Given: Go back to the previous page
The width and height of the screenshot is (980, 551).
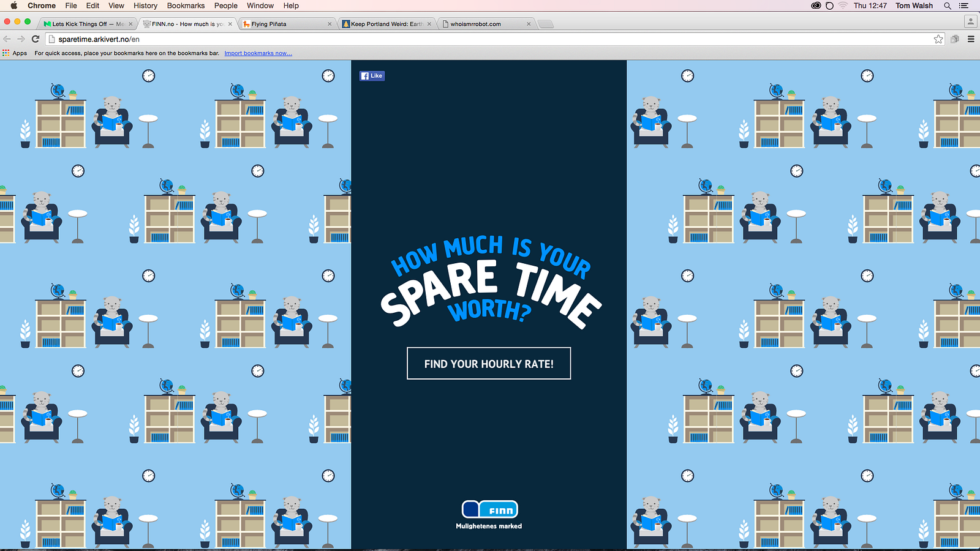Looking at the screenshot, I should coord(7,39).
